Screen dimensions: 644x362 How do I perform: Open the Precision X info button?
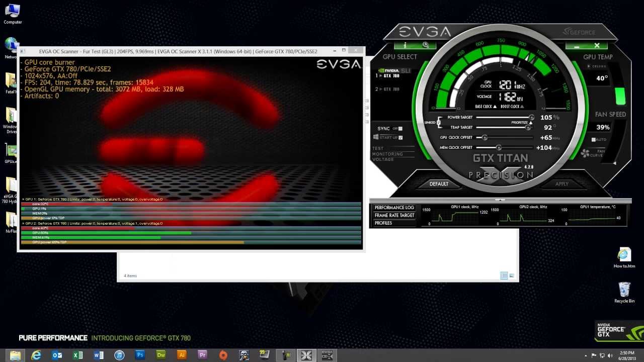click(405, 45)
